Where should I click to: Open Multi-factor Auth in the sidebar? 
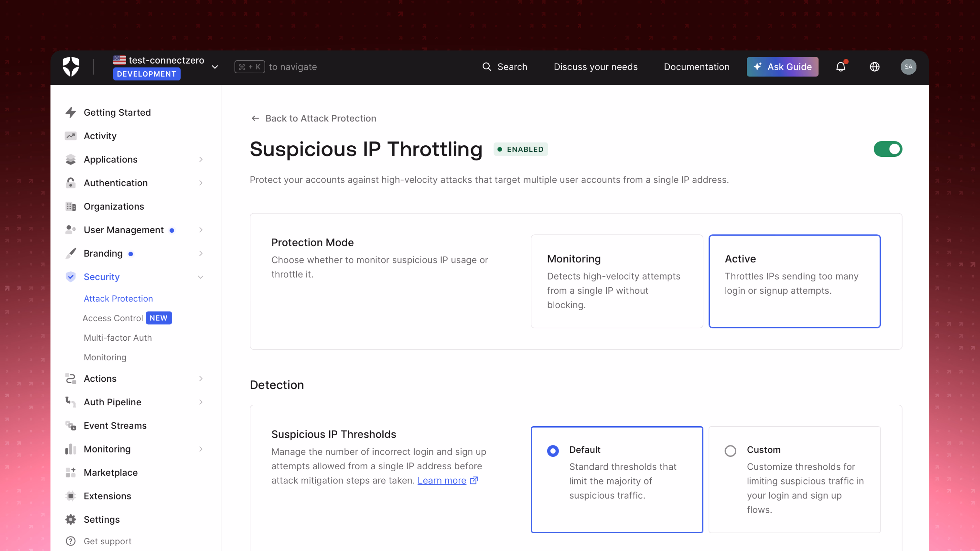coord(118,338)
